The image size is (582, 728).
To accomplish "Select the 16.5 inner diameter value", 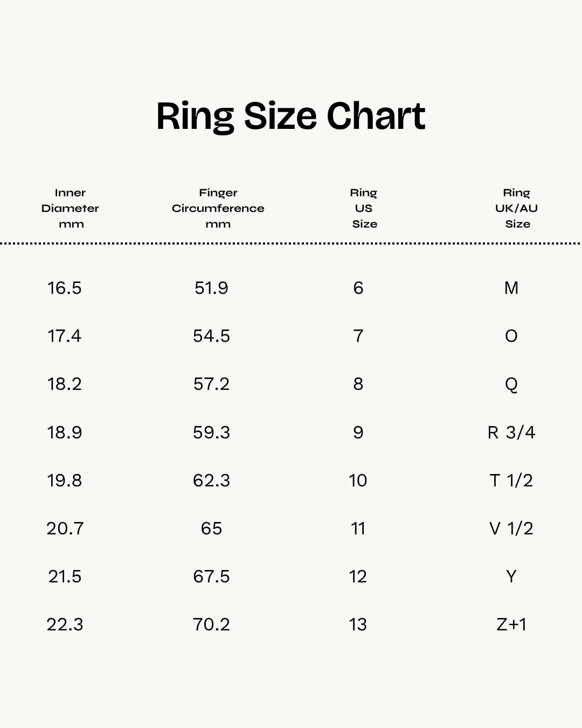I will coord(65,288).
